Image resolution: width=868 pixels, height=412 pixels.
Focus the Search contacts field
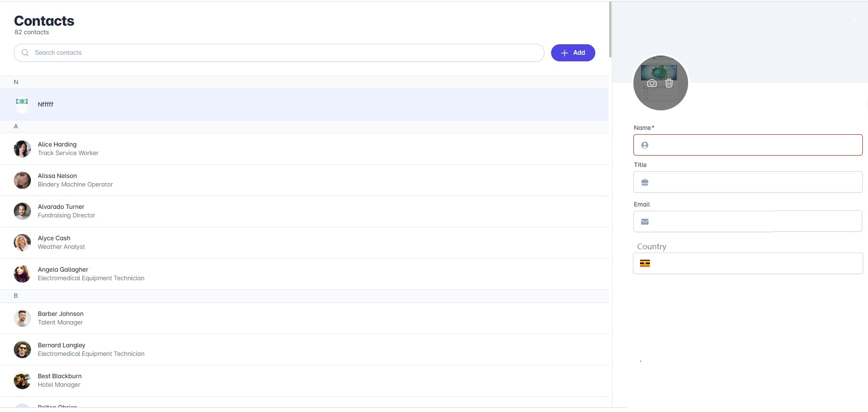coord(286,53)
